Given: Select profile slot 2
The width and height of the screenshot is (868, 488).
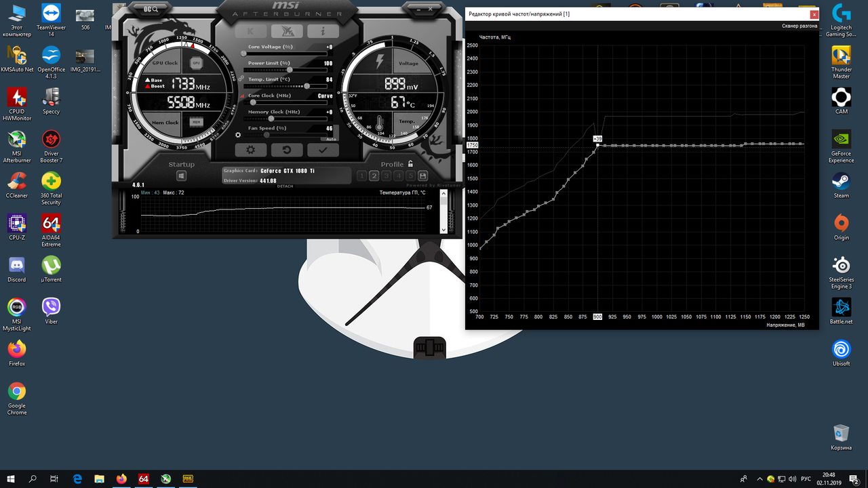Looking at the screenshot, I should (x=374, y=176).
